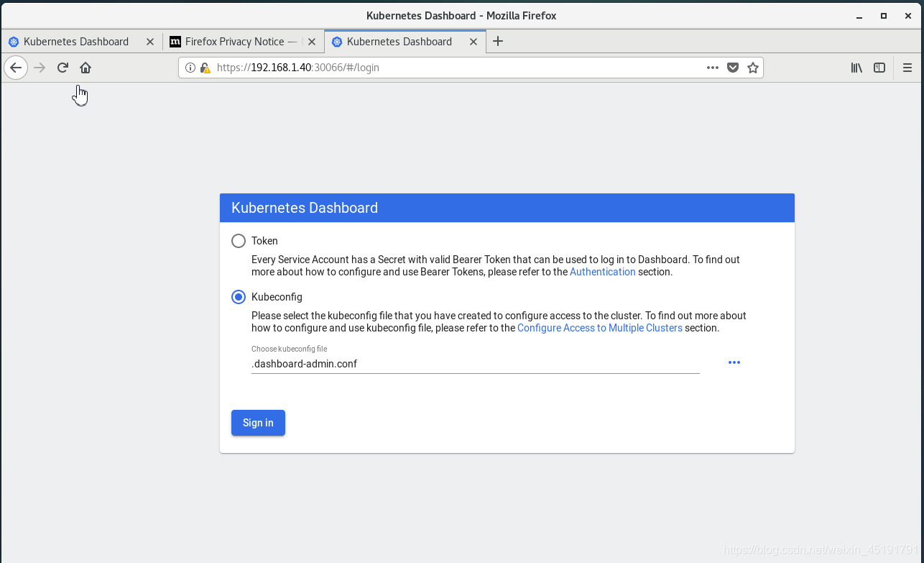Select the Kubeconfig radio button

point(239,297)
